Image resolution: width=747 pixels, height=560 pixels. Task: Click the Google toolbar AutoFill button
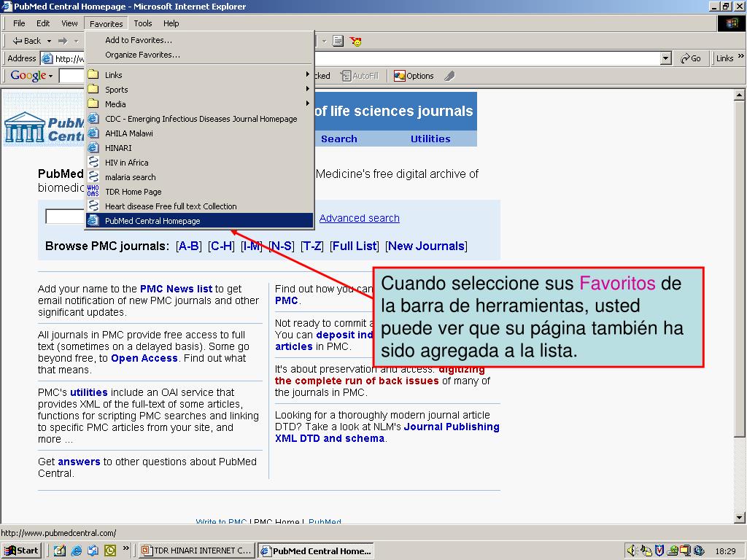(360, 76)
